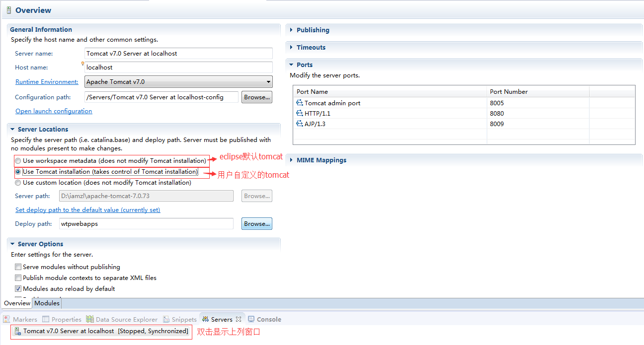This screenshot has width=644, height=345.
Task: Select Use Tomcat installation radio option
Action: coord(18,172)
